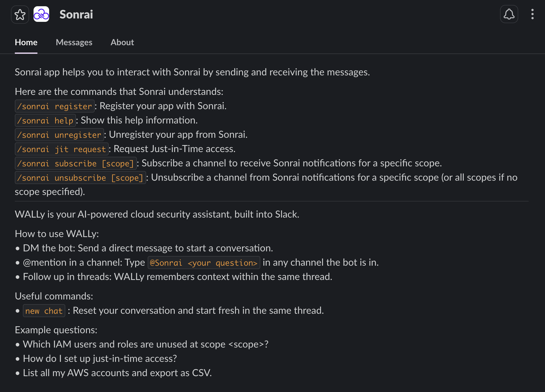Click the /sonrai subscribe [scope] command
Viewport: 545px width, 392px height.
click(76, 163)
